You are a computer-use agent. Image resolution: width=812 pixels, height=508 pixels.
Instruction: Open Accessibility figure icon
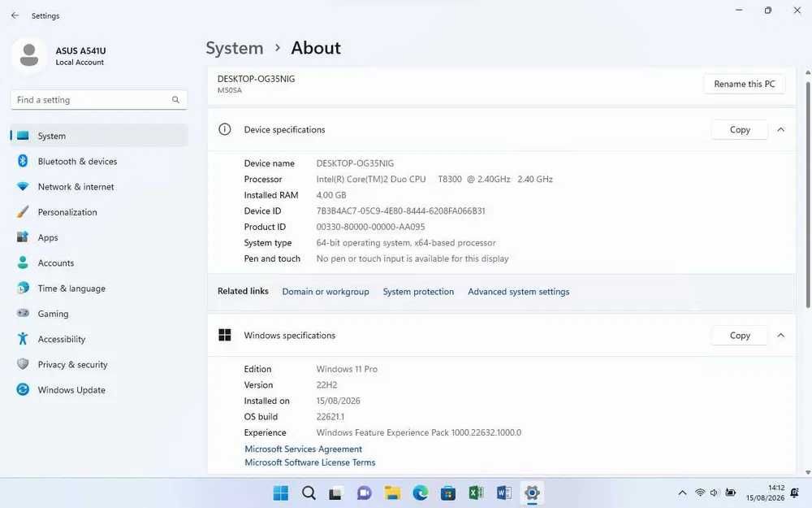click(x=23, y=338)
